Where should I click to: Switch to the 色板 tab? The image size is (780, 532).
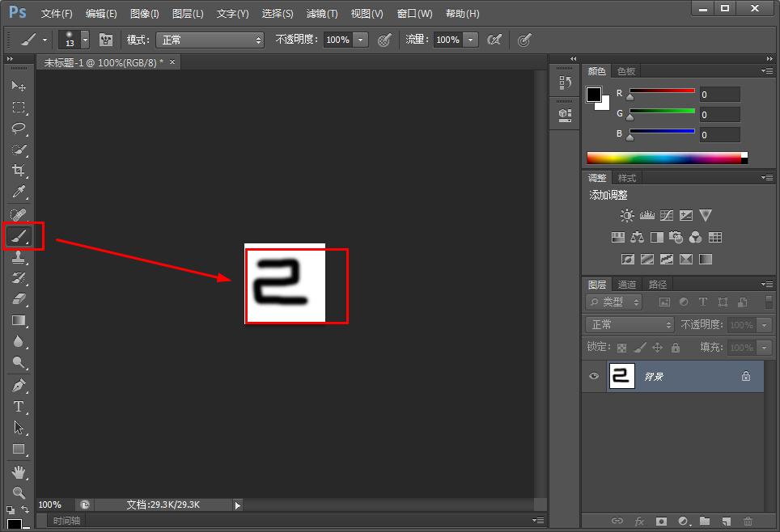626,71
